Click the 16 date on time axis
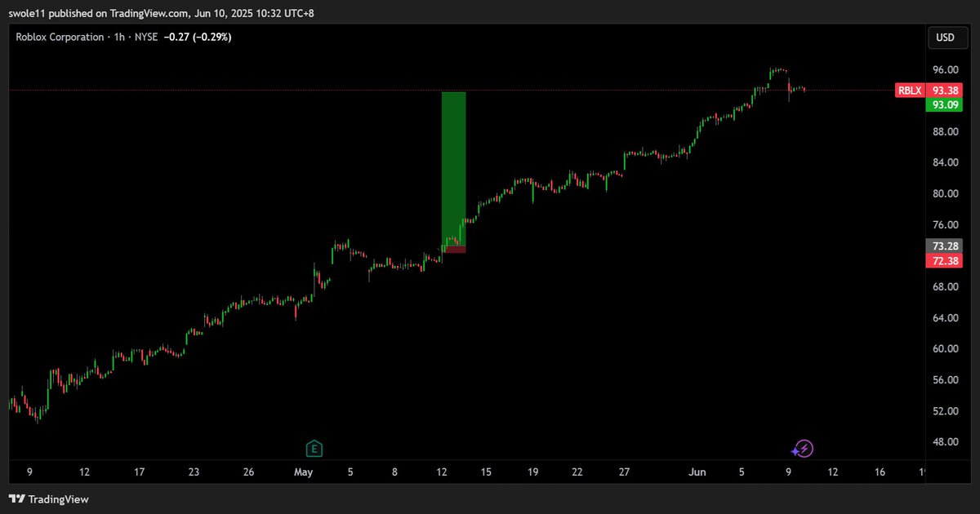 point(880,472)
